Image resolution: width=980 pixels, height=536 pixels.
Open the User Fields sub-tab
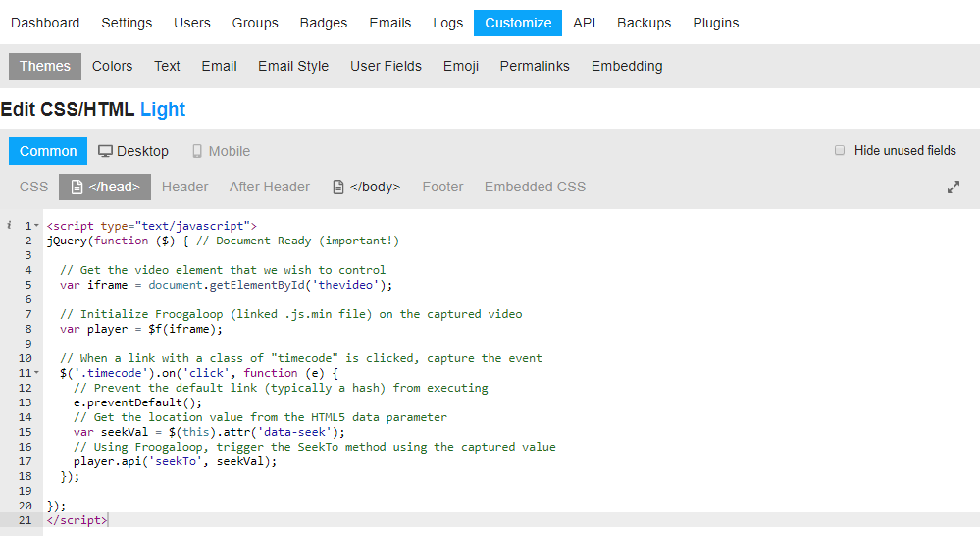[386, 67]
